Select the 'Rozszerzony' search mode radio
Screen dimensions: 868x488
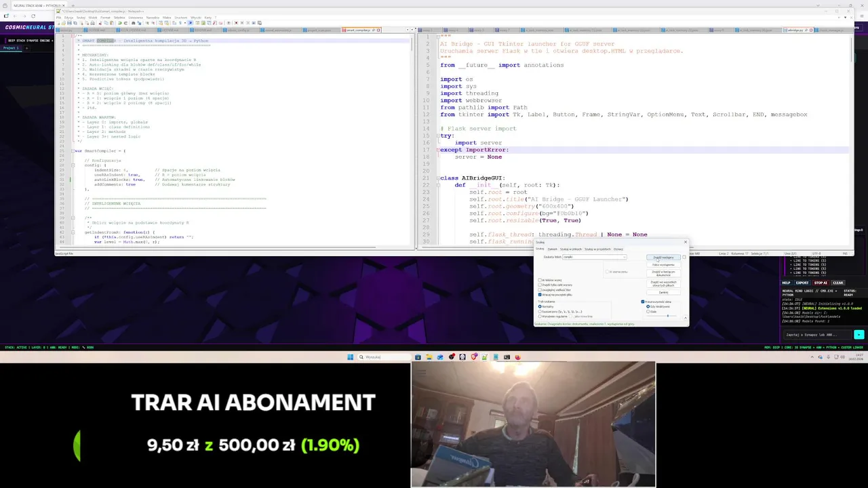coord(540,311)
